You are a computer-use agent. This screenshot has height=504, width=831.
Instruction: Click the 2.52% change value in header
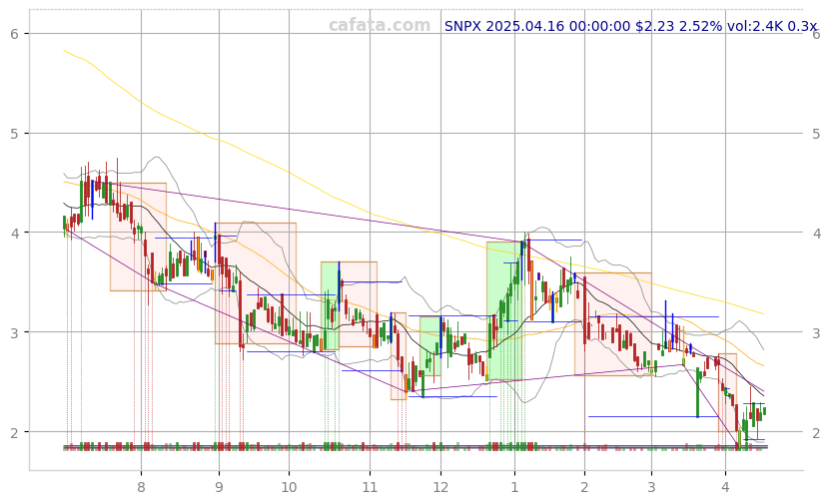coord(700,26)
